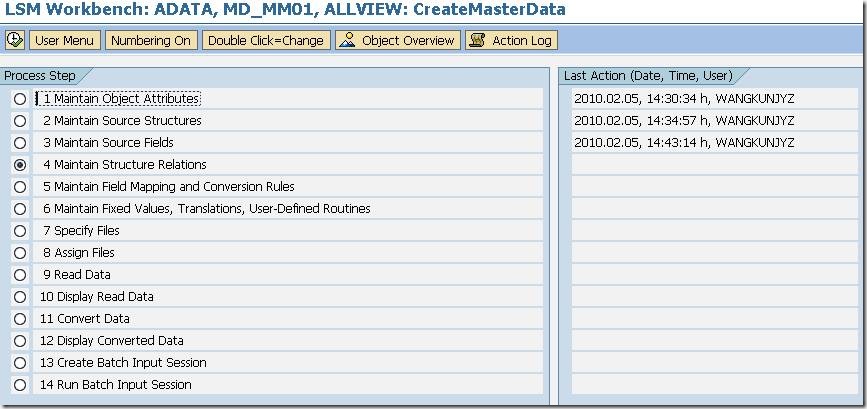Select radio for Maintain Fixed Values step

pyautogui.click(x=20, y=209)
